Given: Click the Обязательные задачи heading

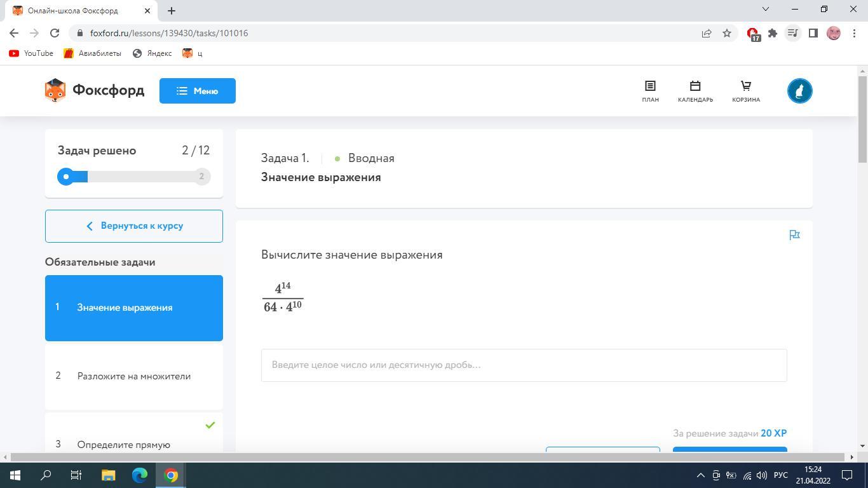Looking at the screenshot, I should [x=100, y=262].
